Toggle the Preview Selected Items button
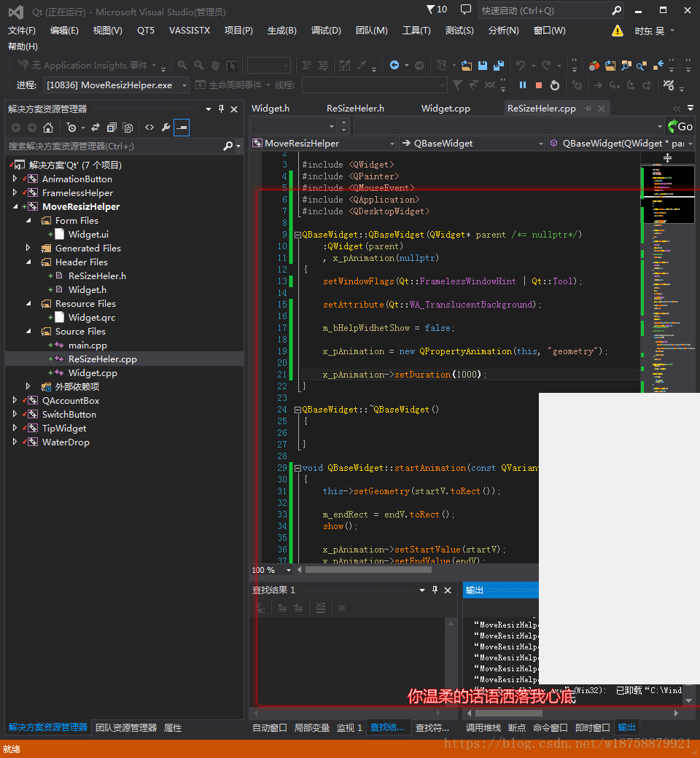This screenshot has height=758, width=700. (182, 128)
